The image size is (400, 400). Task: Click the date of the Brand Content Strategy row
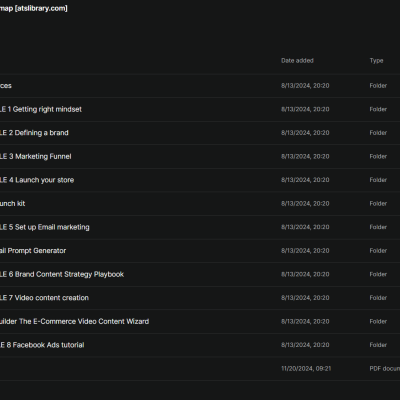tap(305, 274)
